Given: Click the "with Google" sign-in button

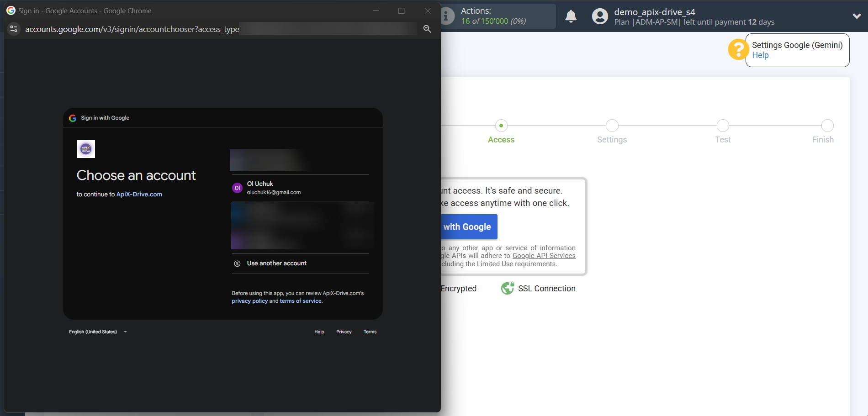Looking at the screenshot, I should click(x=468, y=226).
